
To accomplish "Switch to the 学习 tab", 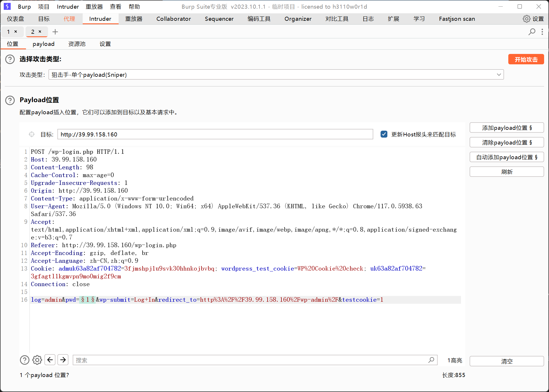I will point(419,19).
